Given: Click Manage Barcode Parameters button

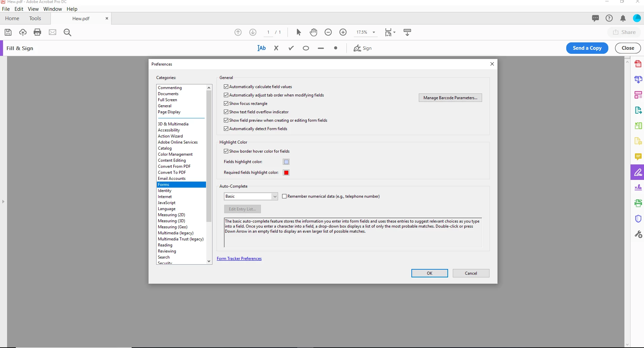Looking at the screenshot, I should click(x=450, y=98).
